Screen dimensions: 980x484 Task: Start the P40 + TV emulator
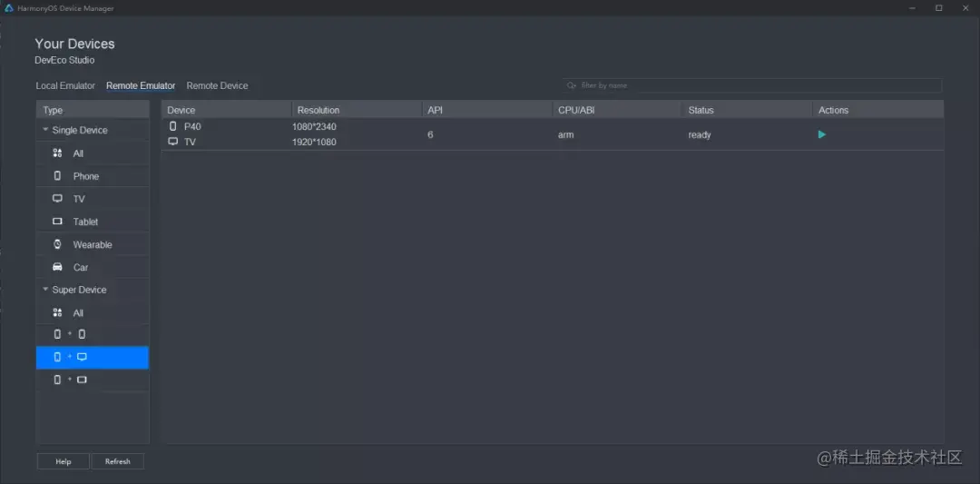pos(822,134)
